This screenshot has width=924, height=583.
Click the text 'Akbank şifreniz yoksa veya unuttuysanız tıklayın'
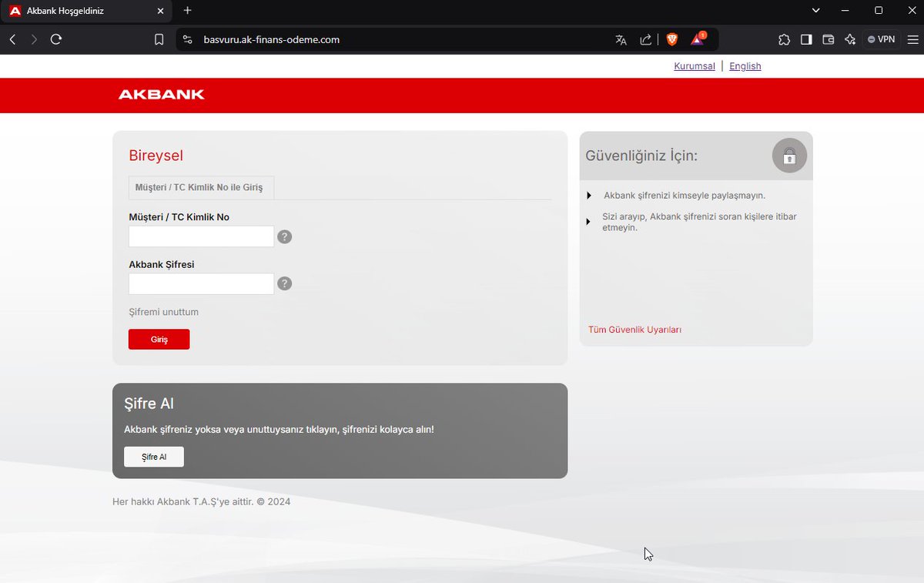232,429
